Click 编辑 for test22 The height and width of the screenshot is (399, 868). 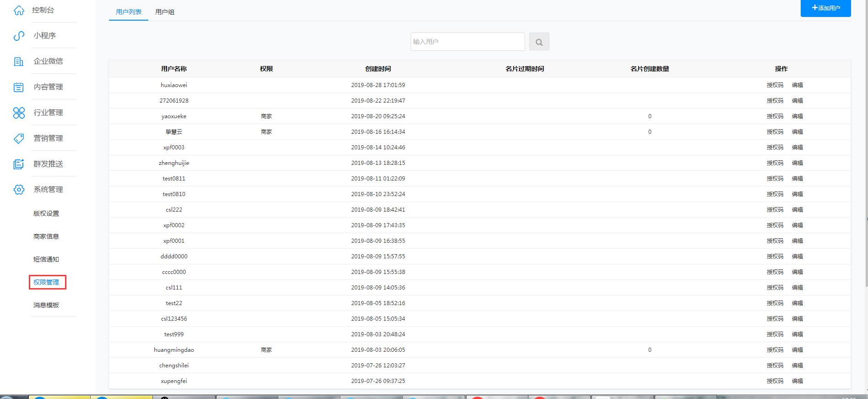tap(797, 303)
